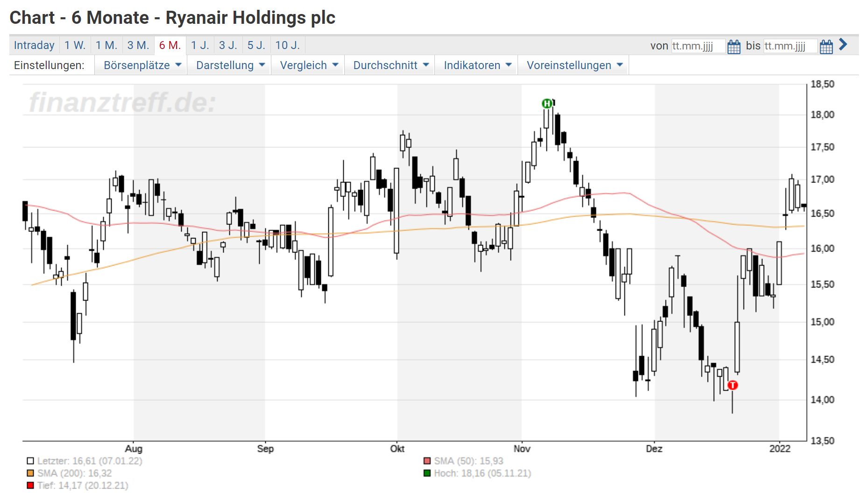Open the Voreinstellungen dropdown
The width and height of the screenshot is (865, 504).
click(574, 65)
